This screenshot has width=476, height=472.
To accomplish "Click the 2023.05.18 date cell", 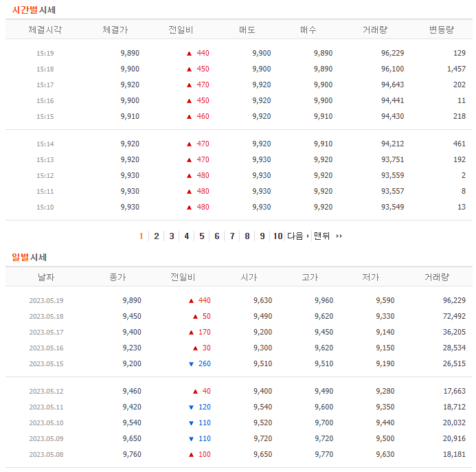I will click(46, 316).
